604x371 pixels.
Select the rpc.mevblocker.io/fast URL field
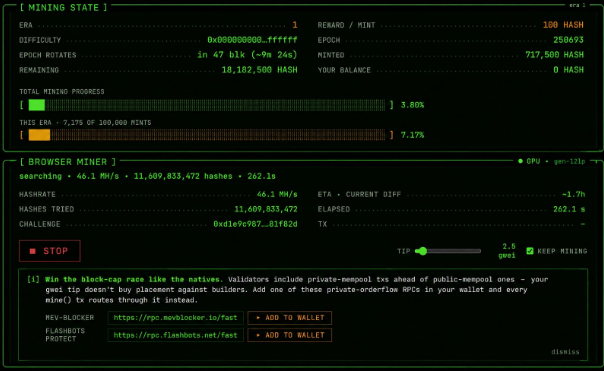176,318
